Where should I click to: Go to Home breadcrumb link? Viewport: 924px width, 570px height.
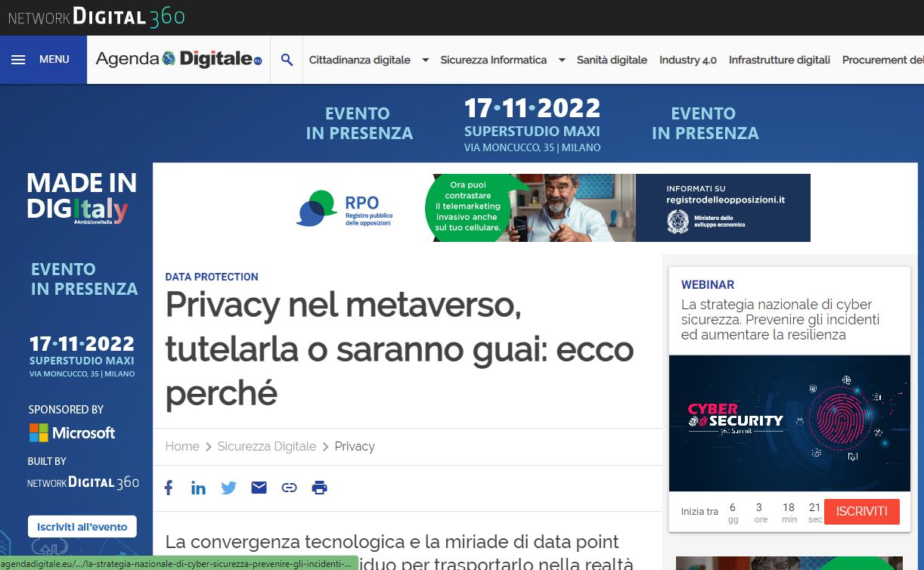click(x=182, y=446)
